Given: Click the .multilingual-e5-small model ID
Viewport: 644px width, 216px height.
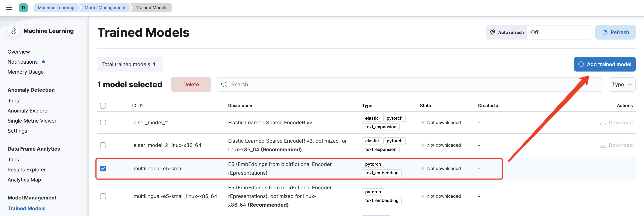Looking at the screenshot, I should coord(158,169).
